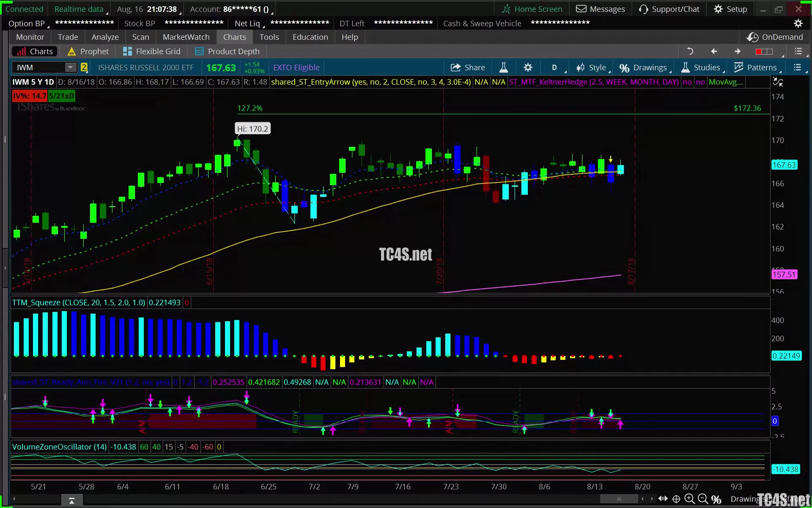Image resolution: width=812 pixels, height=508 pixels.
Task: Switch to the Monitor tab
Action: click(30, 37)
